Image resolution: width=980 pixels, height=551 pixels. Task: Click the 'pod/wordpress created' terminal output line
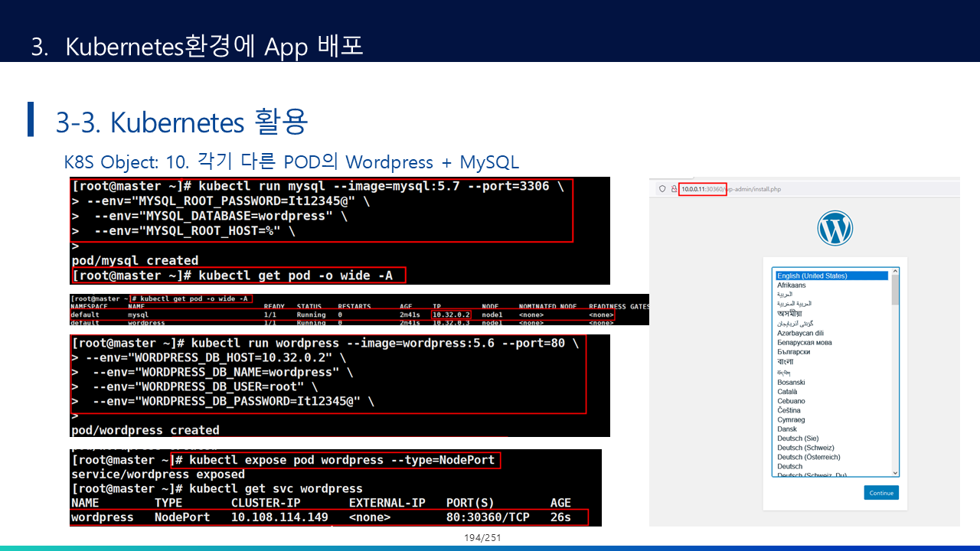click(x=145, y=430)
